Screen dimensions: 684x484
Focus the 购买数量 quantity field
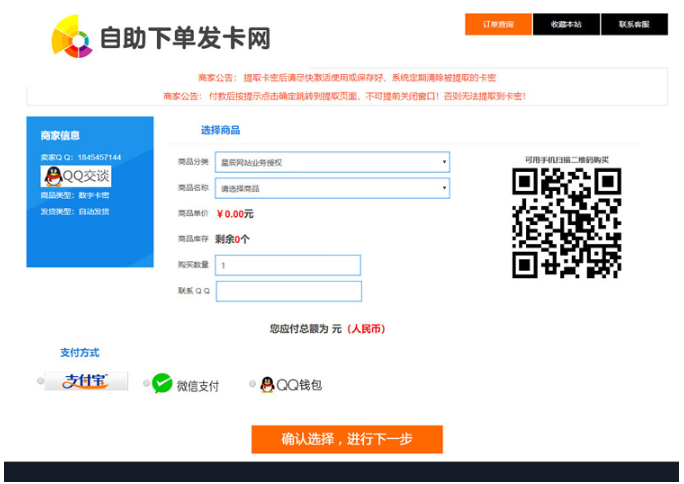[288, 265]
